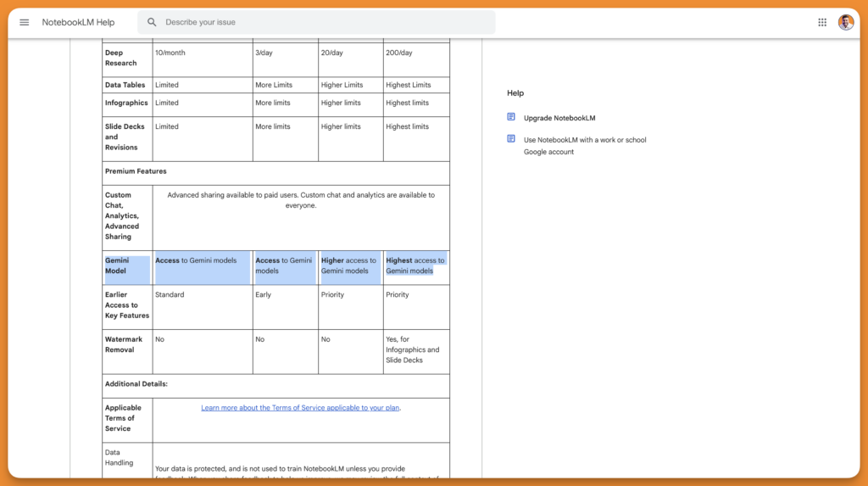Click the work or school account article icon
The height and width of the screenshot is (486, 868).
coord(511,139)
